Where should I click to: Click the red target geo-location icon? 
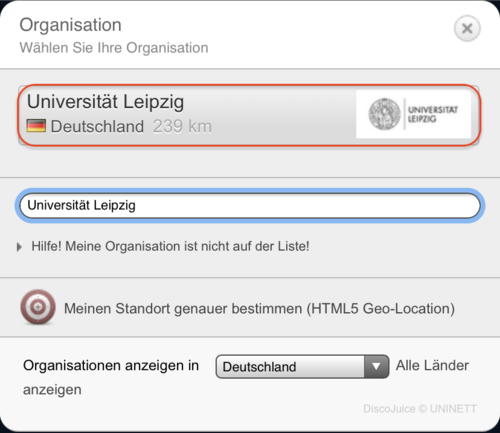38,307
